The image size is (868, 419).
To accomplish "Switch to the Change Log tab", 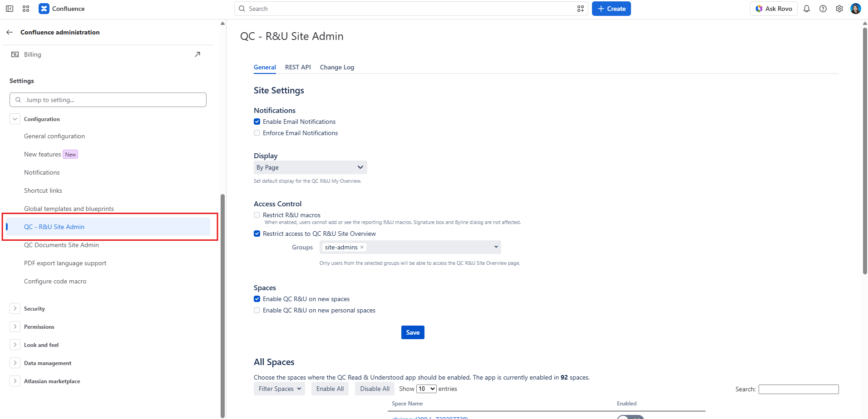I will 337,67.
